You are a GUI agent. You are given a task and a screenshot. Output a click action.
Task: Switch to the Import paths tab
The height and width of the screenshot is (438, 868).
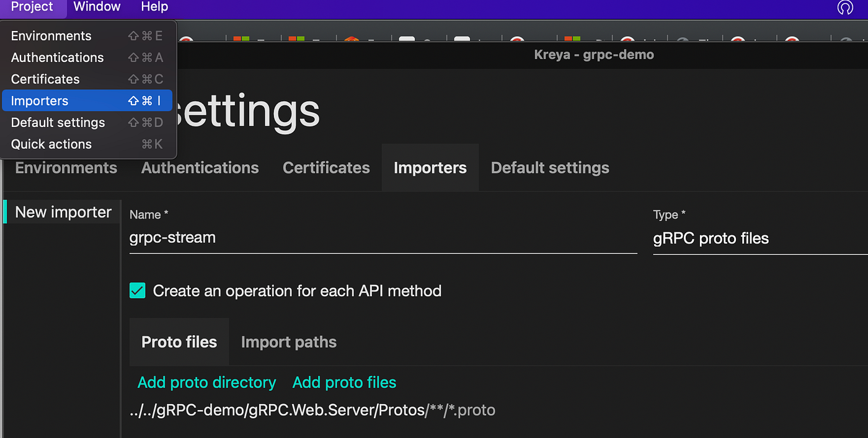pyautogui.click(x=288, y=342)
